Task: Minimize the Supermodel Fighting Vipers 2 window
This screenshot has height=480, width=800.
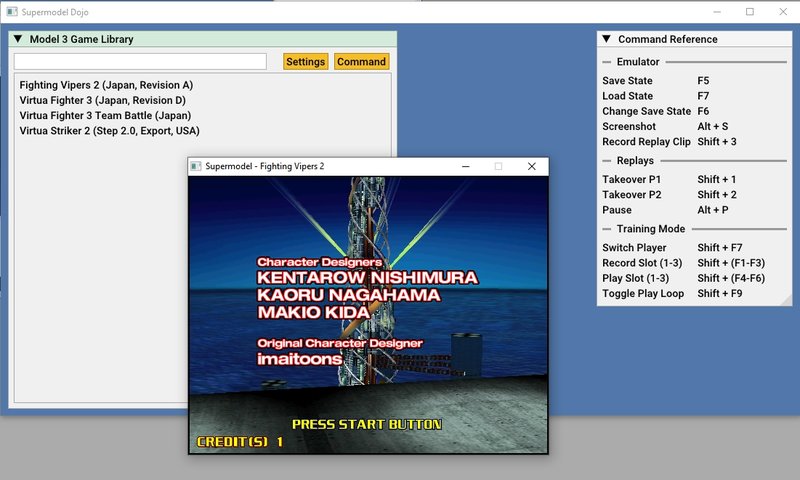Action: click(x=466, y=166)
